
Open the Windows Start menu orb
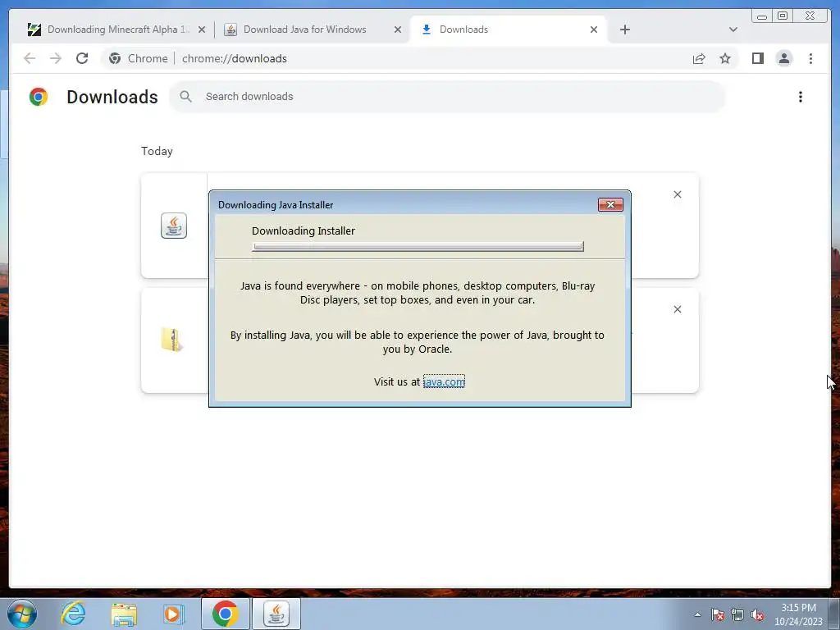point(22,614)
